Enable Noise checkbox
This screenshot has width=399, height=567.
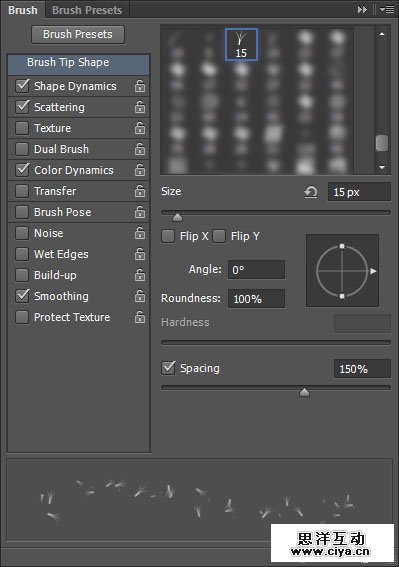[22, 233]
